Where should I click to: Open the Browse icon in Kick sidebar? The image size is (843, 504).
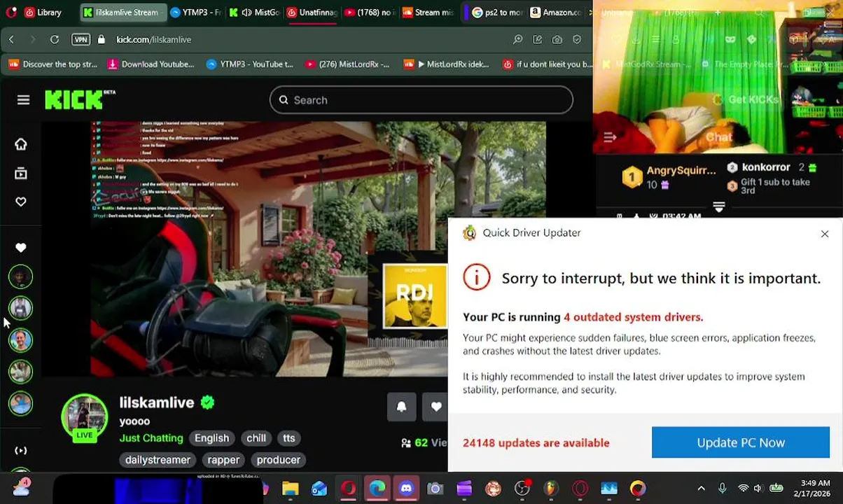(21, 173)
